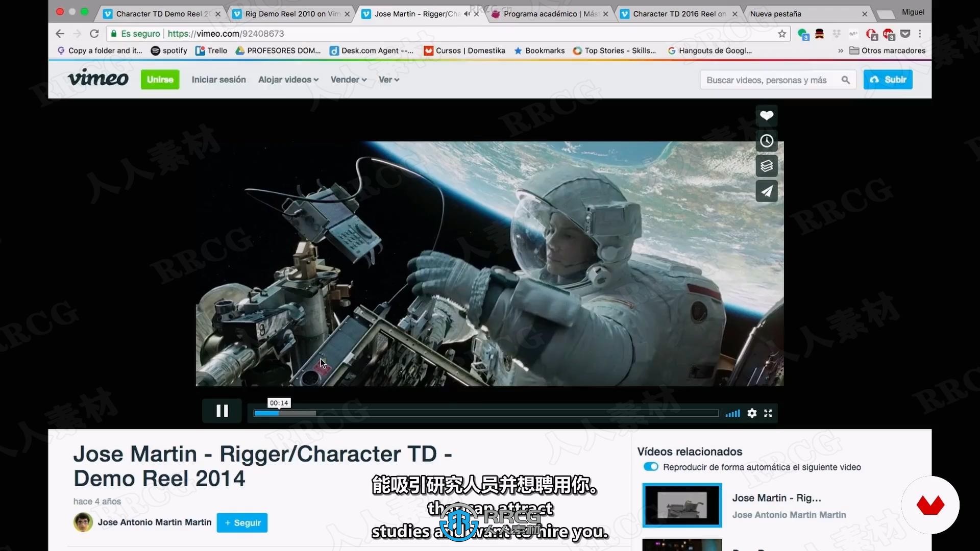Image resolution: width=980 pixels, height=551 pixels.
Task: Click the Es seguro secure padlock indicator
Action: (135, 34)
